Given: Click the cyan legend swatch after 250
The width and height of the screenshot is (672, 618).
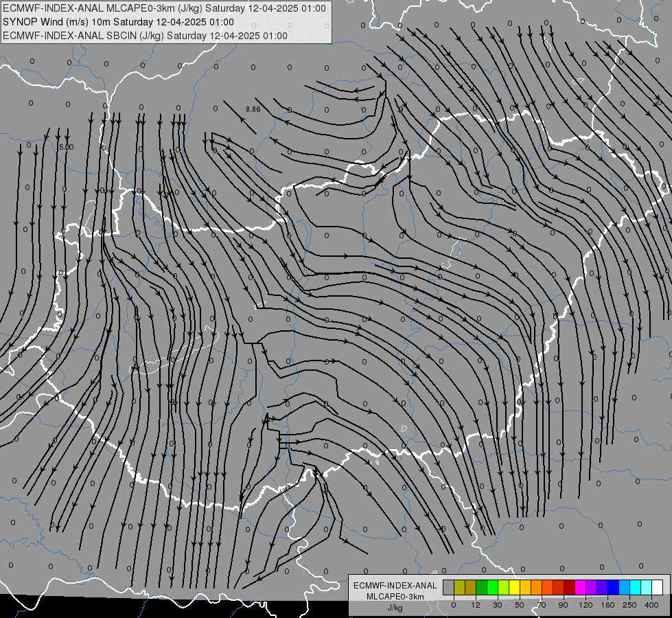Looking at the screenshot, I should coord(635,587).
